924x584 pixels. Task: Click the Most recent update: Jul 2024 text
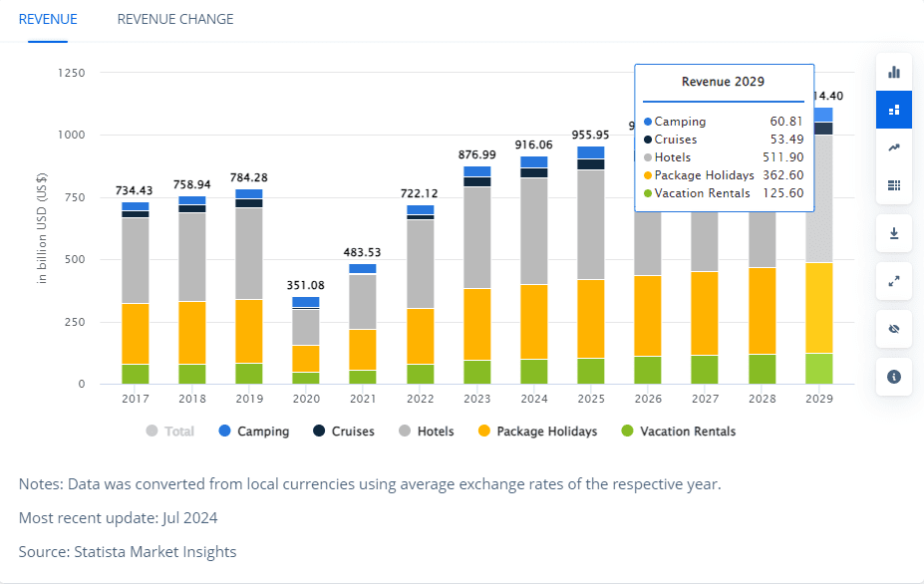[118, 518]
